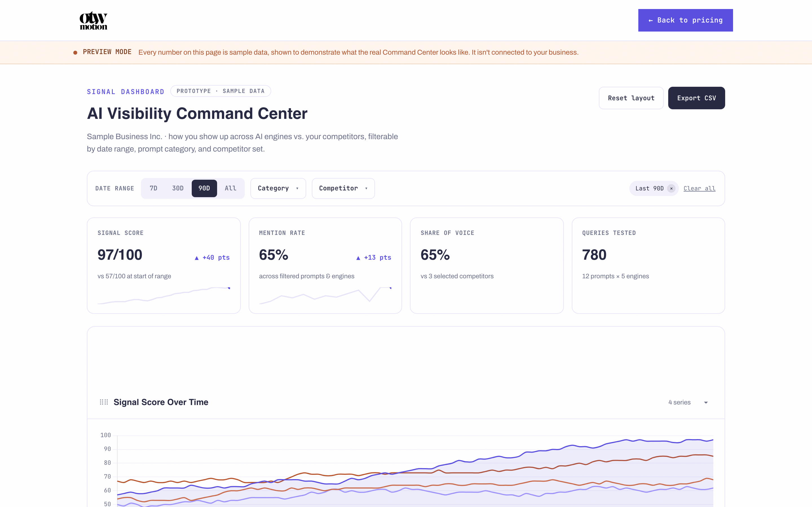Switch date range to 30D
Viewport: 812px width, 507px height.
[x=178, y=188]
